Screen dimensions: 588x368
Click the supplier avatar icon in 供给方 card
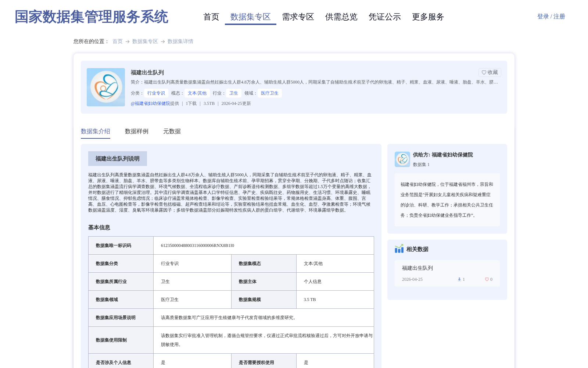(402, 159)
